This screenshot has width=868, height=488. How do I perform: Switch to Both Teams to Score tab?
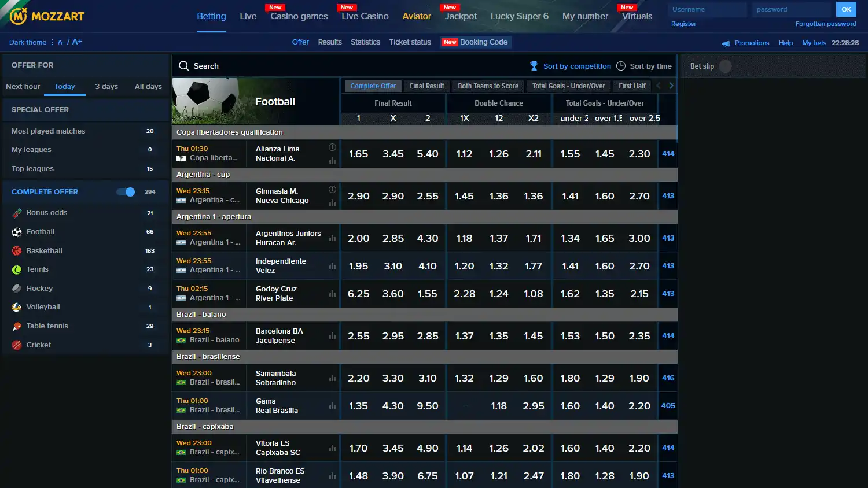pos(488,86)
